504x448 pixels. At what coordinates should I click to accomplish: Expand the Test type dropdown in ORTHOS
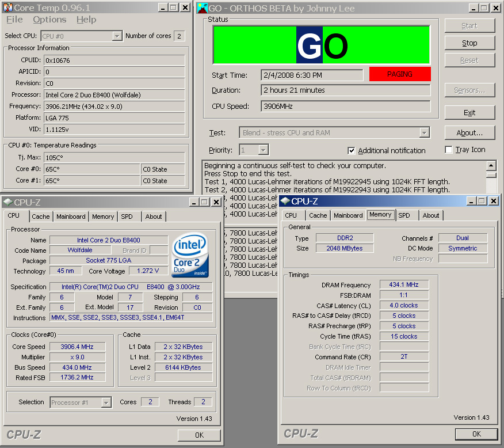425,133
